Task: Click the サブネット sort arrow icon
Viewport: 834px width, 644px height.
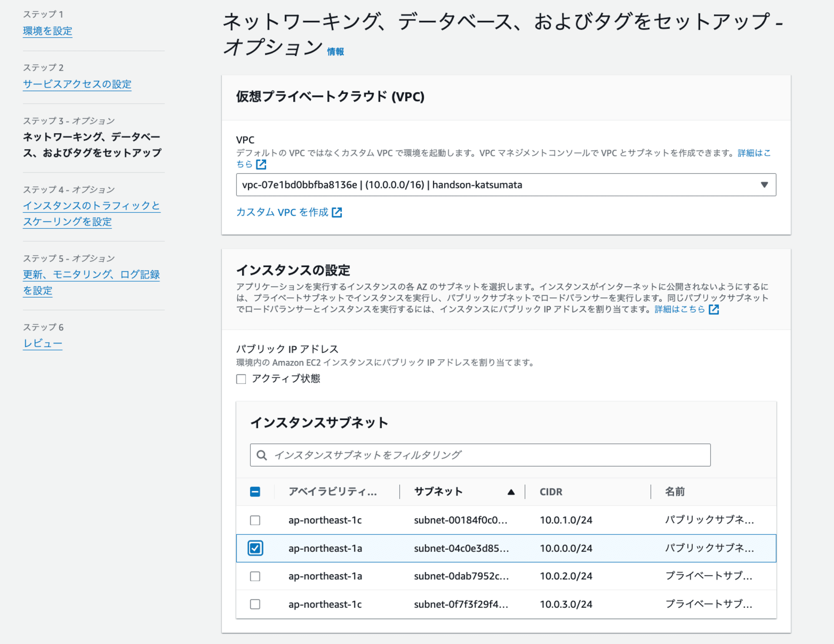Action: pos(511,492)
